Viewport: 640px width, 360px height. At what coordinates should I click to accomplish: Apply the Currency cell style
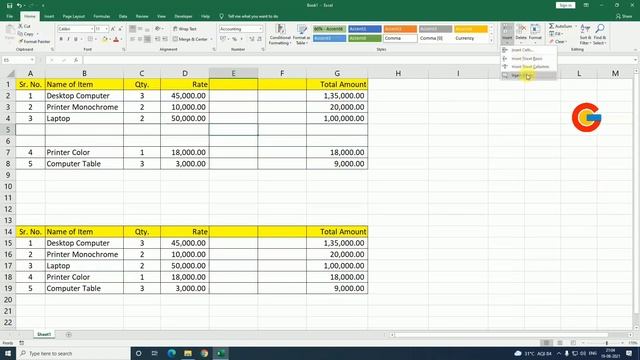[471, 38]
